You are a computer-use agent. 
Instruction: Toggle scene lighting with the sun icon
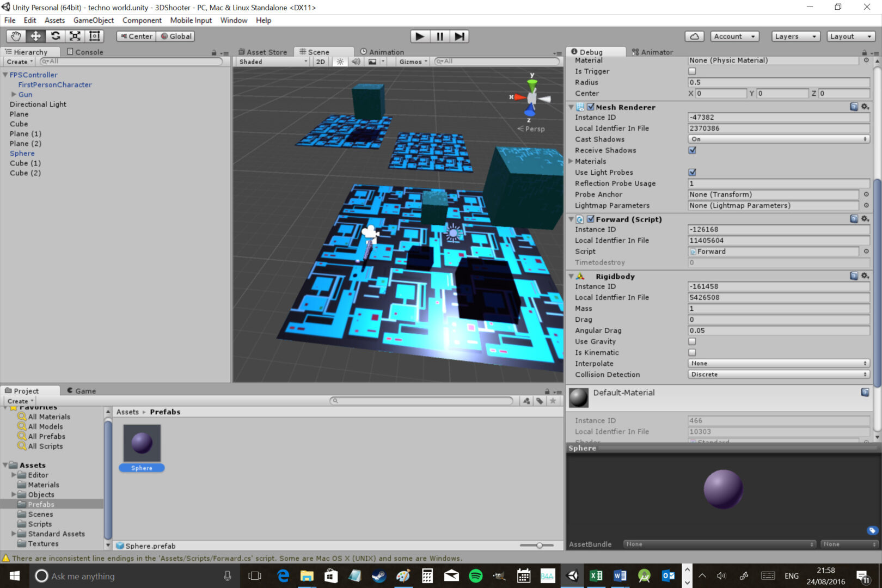tap(339, 62)
